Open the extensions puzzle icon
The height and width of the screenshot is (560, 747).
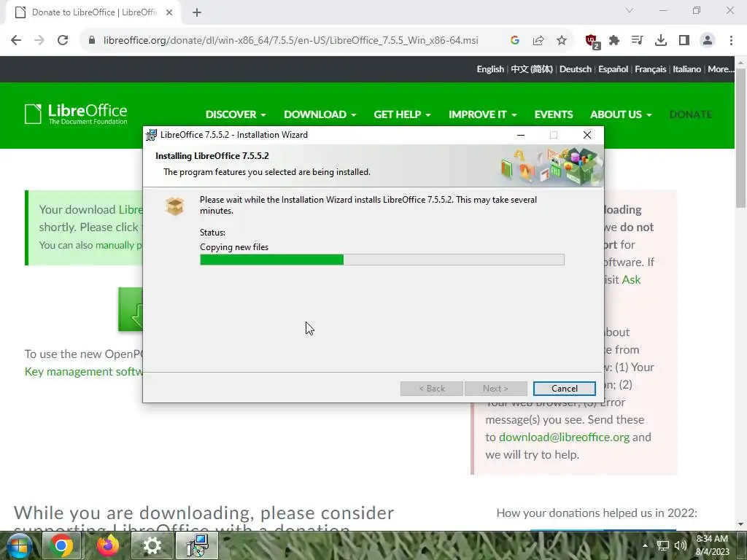click(614, 41)
